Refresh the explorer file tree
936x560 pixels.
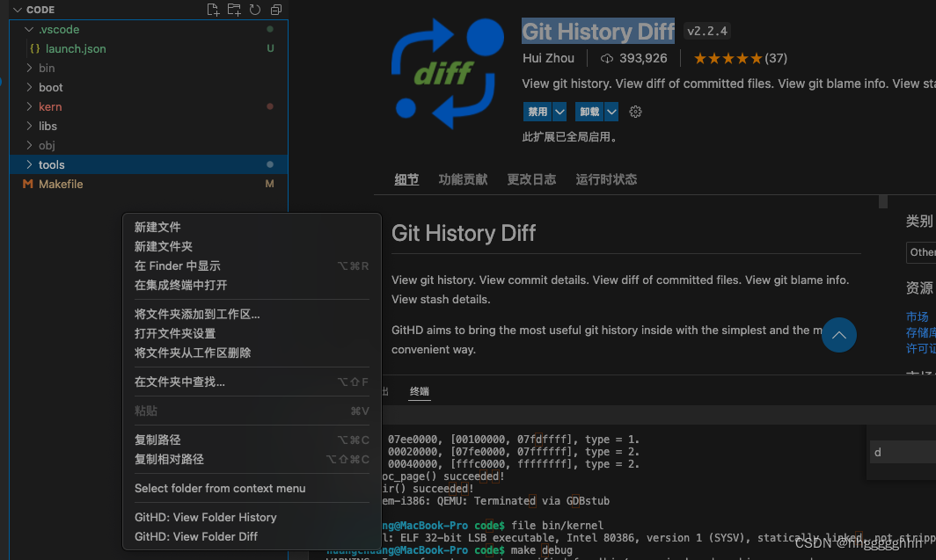pos(255,10)
